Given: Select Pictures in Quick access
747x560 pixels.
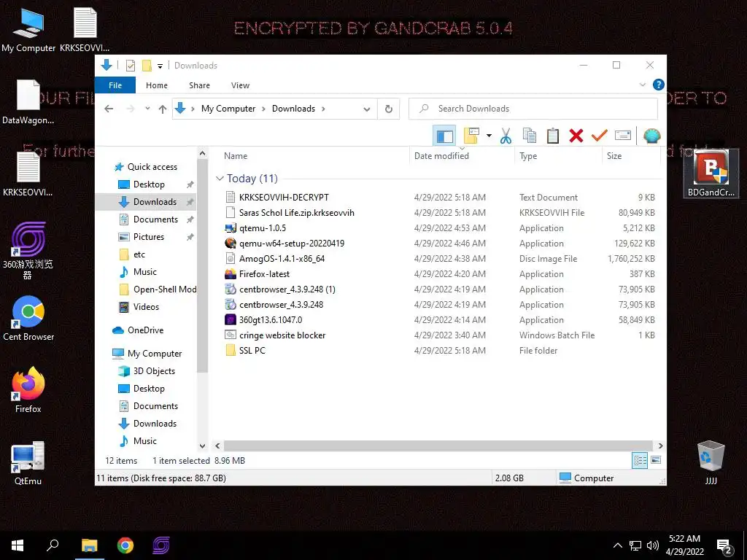Looking at the screenshot, I should pos(149,237).
